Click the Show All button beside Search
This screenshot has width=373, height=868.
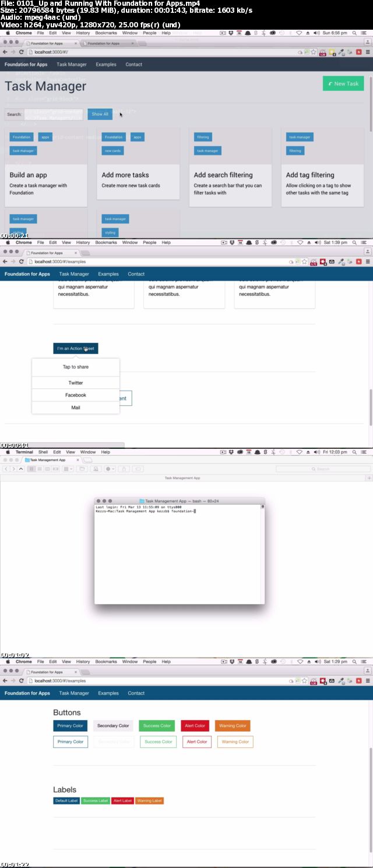click(x=100, y=114)
